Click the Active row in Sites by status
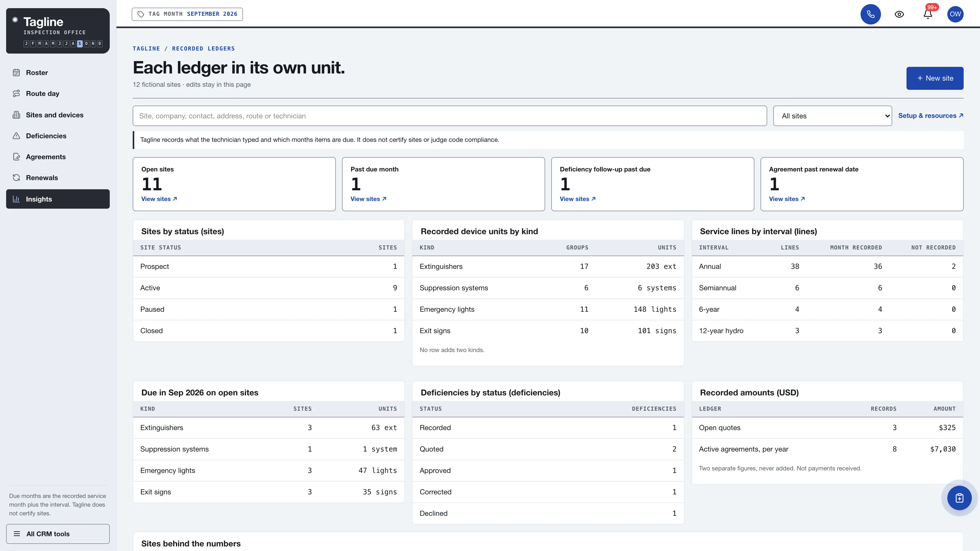The width and height of the screenshot is (980, 551). click(x=268, y=288)
